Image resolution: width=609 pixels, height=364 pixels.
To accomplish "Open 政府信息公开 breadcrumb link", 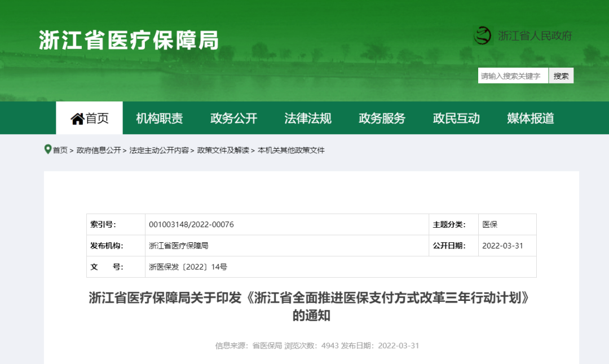I will coord(99,150).
